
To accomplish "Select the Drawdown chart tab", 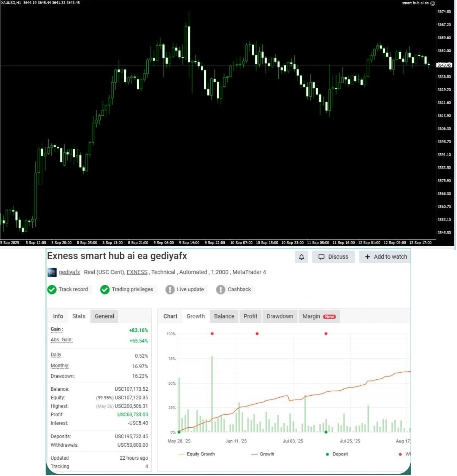I will pyautogui.click(x=280, y=317).
